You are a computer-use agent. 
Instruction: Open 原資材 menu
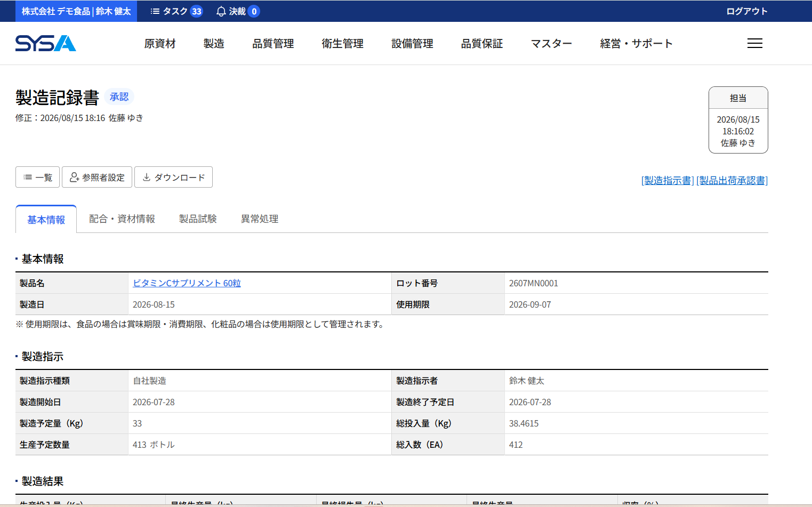[x=160, y=44]
